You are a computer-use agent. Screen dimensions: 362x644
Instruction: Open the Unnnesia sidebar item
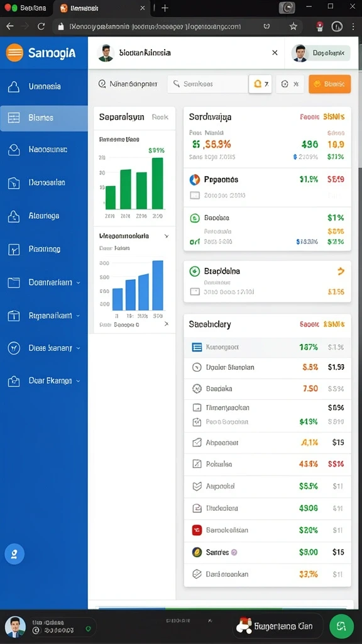click(44, 86)
